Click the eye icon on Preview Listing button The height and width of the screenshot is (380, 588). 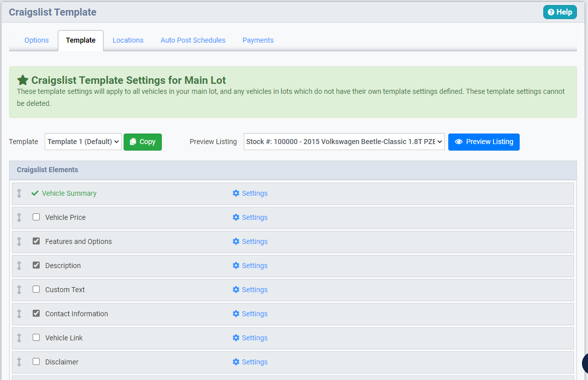pos(458,142)
